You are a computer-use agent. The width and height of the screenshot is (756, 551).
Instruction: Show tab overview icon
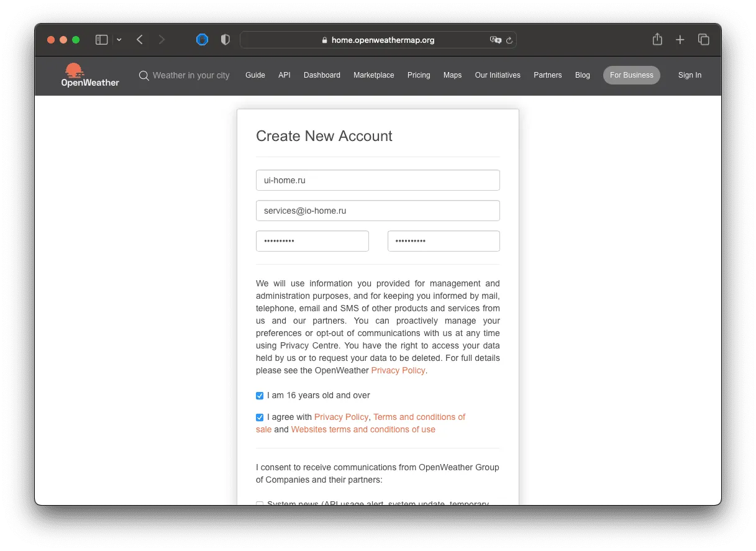(x=704, y=40)
